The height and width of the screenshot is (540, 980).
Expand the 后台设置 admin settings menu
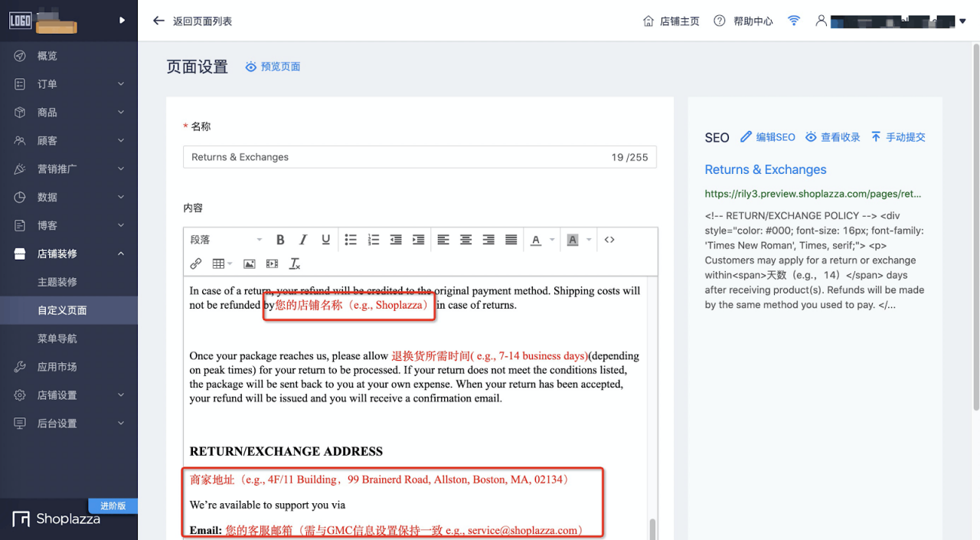[x=69, y=424]
